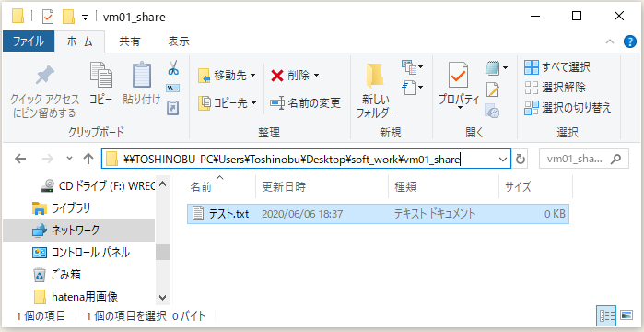Select コントロール パネル in navigation pane

[80, 253]
